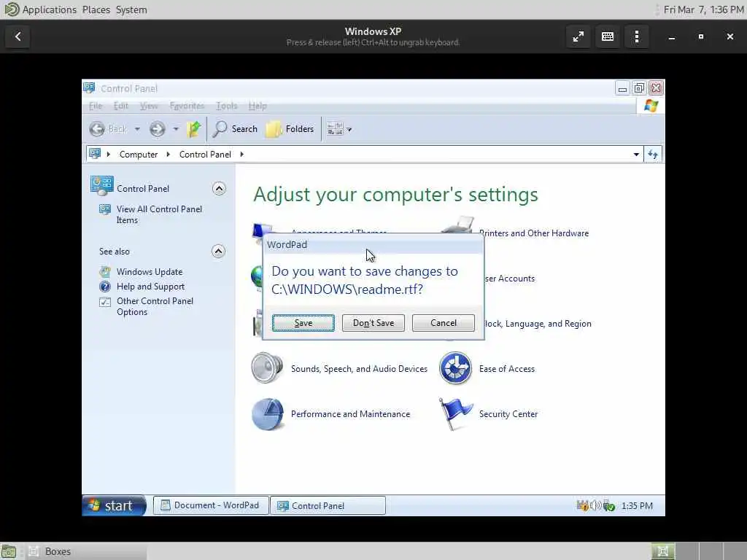747x560 pixels.
Task: Collapse the Control Panel sidebar section
Action: 219,189
